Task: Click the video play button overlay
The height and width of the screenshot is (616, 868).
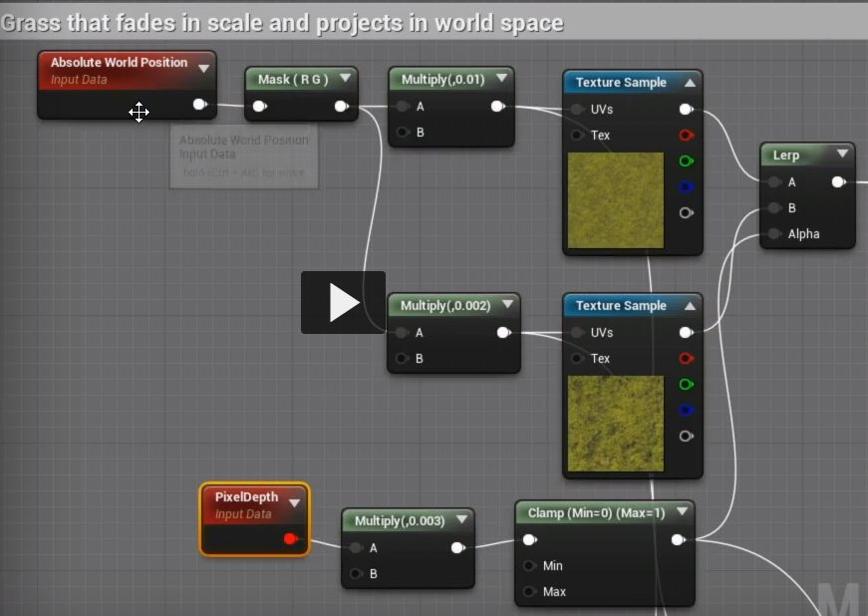Action: pos(343,302)
